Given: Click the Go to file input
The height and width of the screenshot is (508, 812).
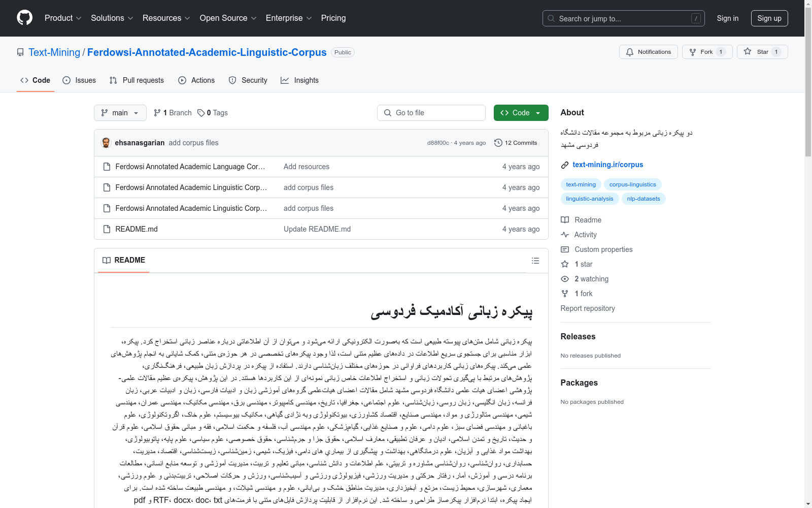Looking at the screenshot, I should (x=431, y=113).
